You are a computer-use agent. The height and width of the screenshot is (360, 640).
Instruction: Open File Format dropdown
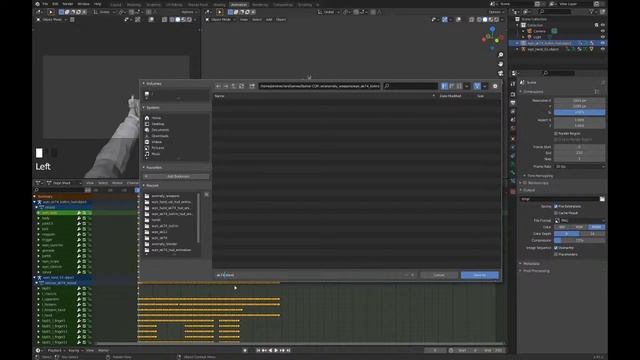click(x=580, y=220)
